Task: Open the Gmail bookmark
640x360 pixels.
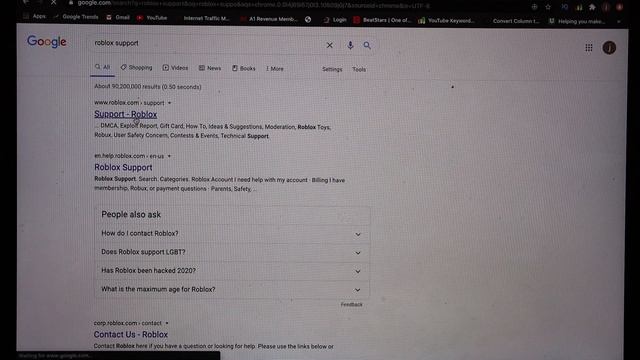Action: click(x=118, y=17)
